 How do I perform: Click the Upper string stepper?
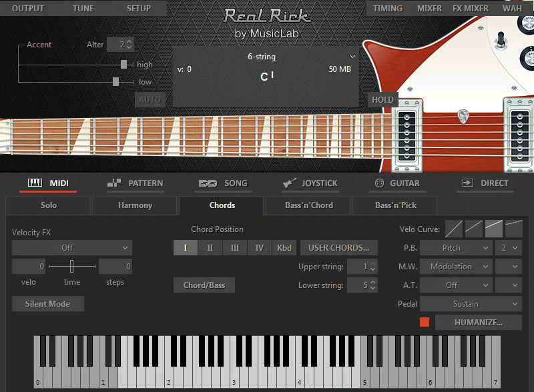point(373,267)
